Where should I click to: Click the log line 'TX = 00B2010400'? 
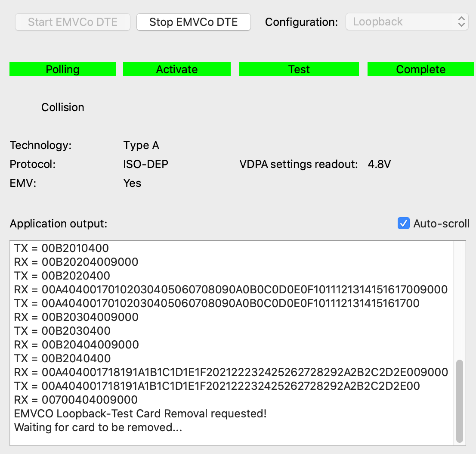click(61, 248)
